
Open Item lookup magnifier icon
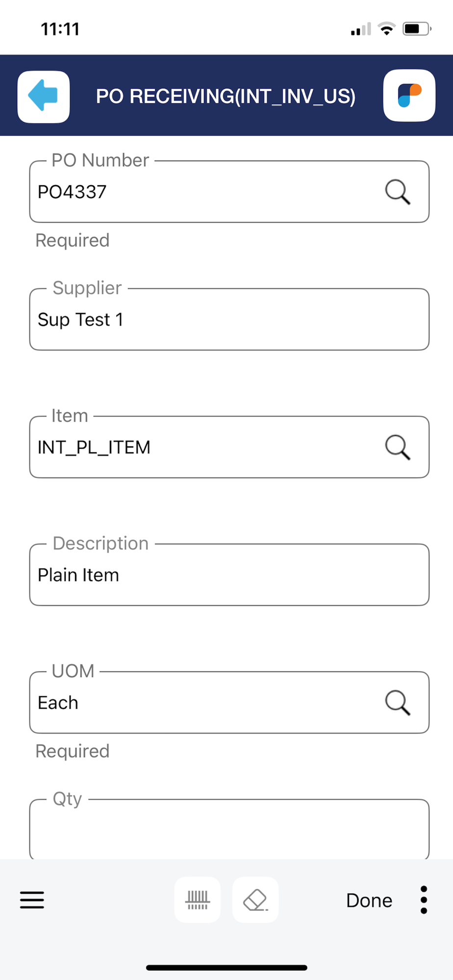(x=397, y=447)
